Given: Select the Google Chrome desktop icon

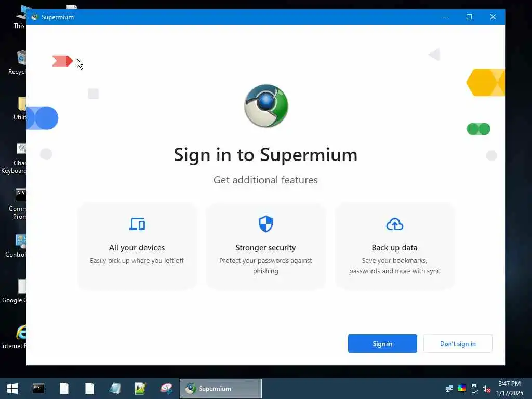Looking at the screenshot, I should pyautogui.click(x=14, y=291).
